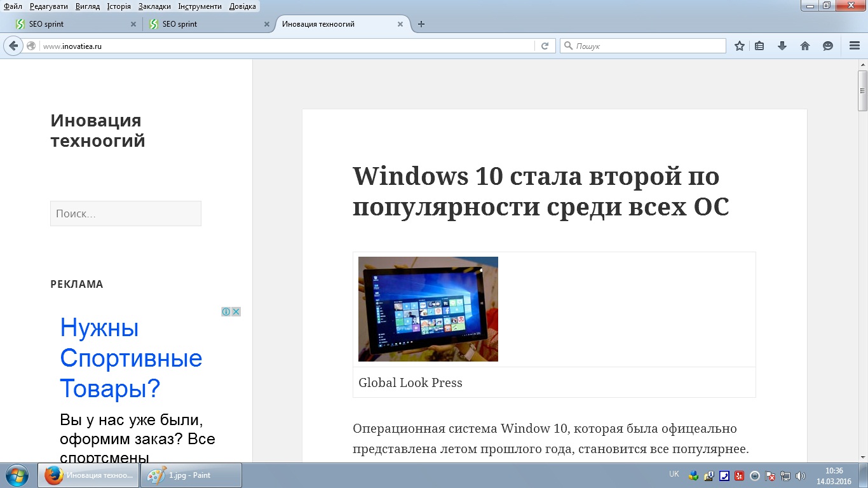Open the Закладки menu
868x488 pixels.
pos(154,6)
